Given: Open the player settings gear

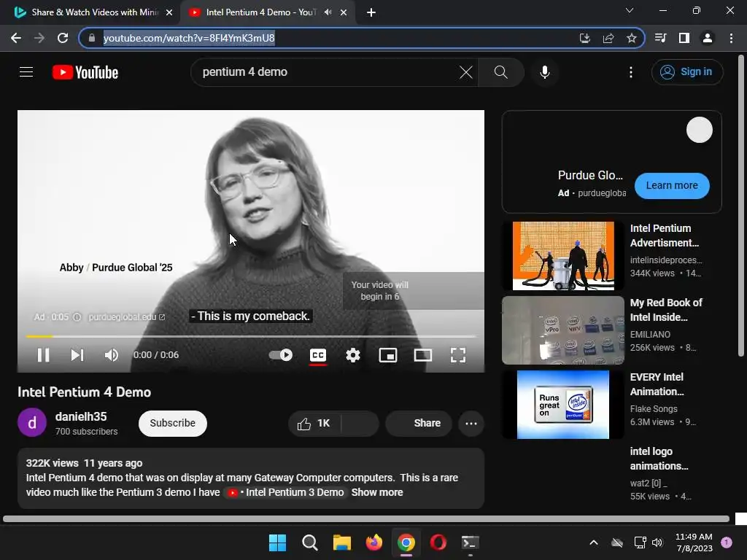Looking at the screenshot, I should pos(353,355).
